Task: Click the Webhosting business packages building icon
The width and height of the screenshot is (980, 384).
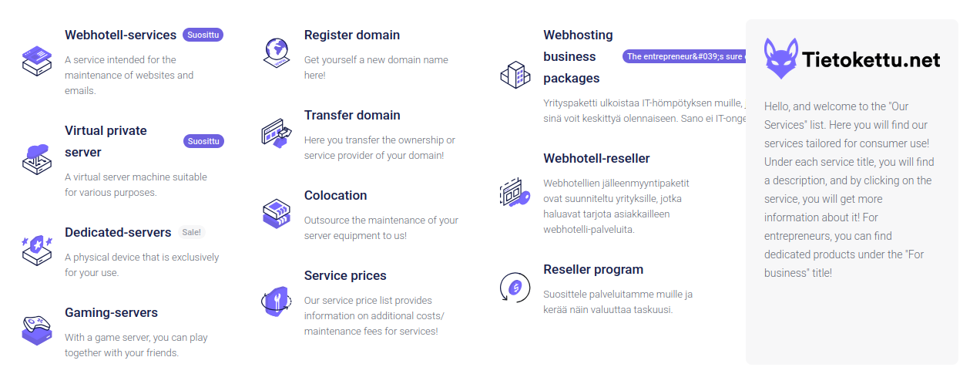Action: (x=515, y=74)
